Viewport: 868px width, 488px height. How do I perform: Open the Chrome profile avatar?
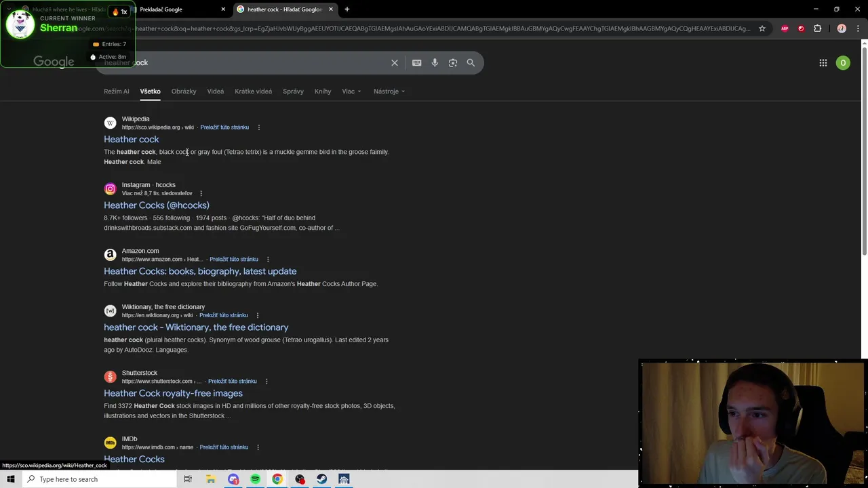pos(842,28)
